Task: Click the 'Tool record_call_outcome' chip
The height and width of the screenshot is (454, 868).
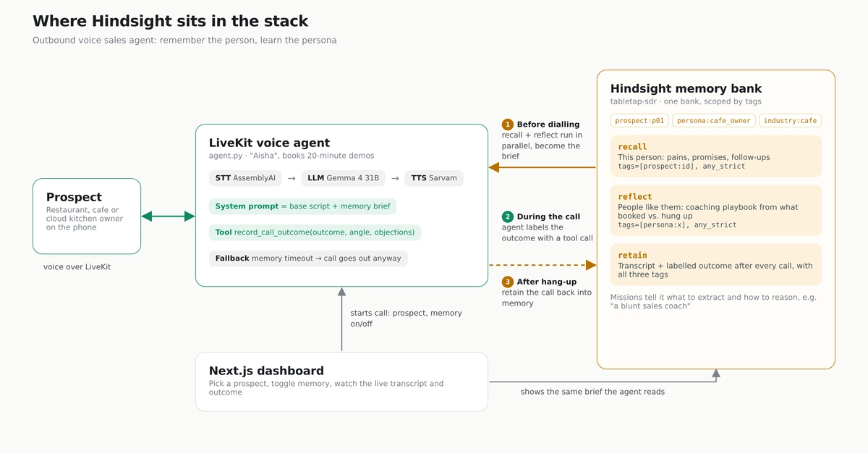Action: (315, 232)
